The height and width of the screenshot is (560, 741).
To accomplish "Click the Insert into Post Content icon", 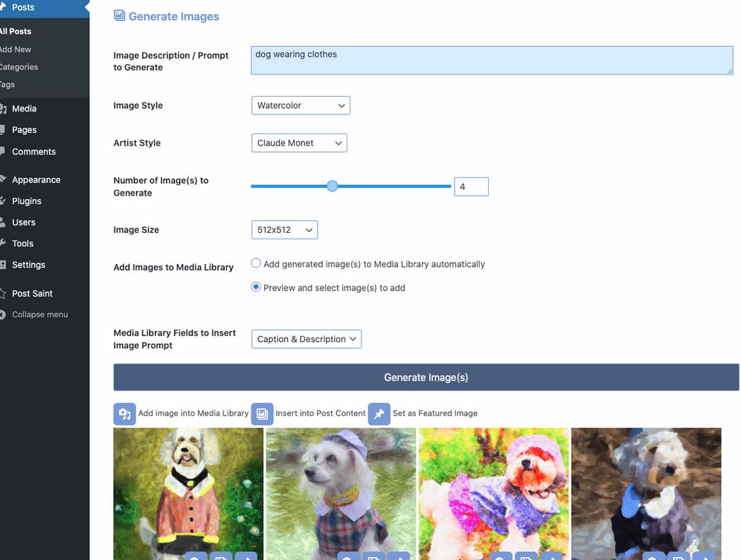I will click(263, 414).
